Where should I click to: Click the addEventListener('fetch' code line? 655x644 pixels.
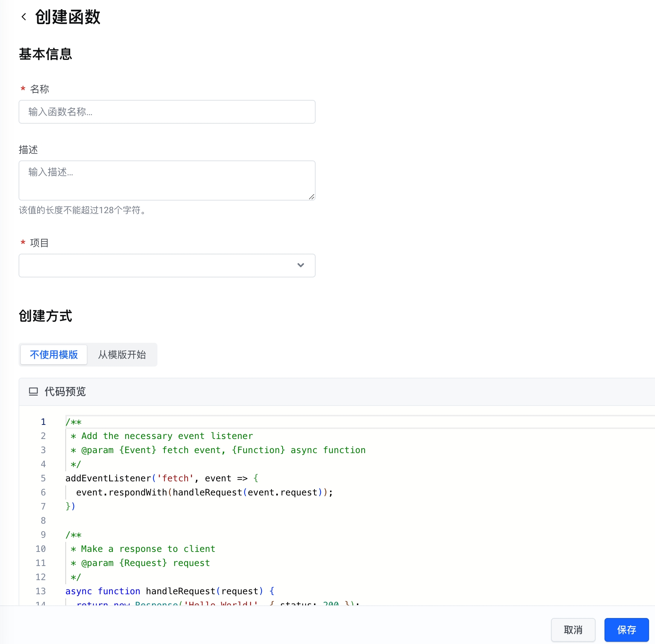click(162, 478)
